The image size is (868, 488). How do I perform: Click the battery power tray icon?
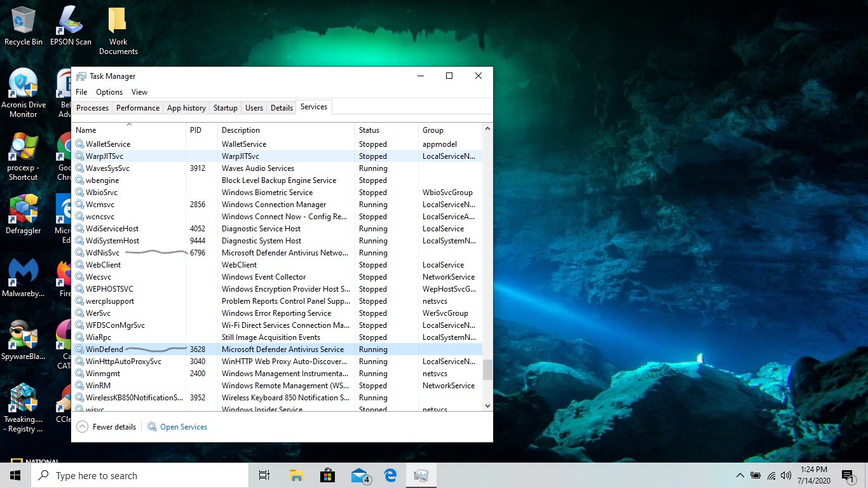(756, 475)
